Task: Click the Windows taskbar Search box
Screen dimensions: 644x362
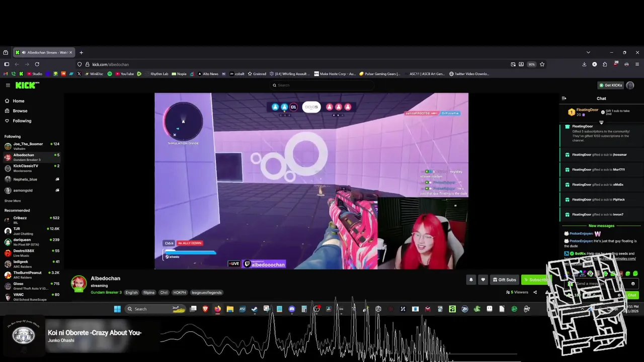Action: [155, 309]
